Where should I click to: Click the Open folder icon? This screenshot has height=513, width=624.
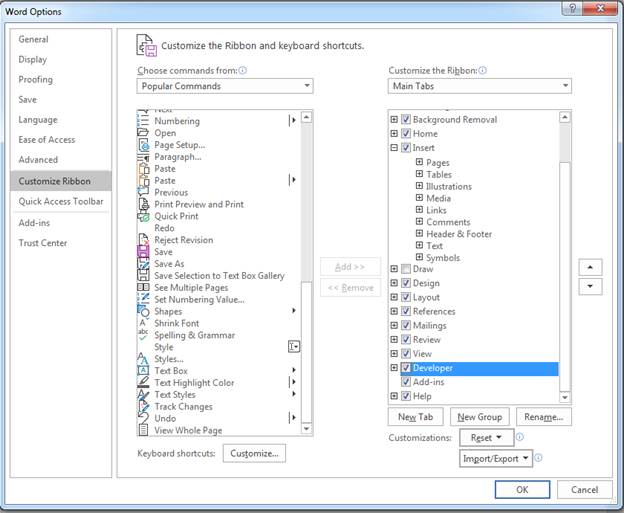(x=143, y=133)
